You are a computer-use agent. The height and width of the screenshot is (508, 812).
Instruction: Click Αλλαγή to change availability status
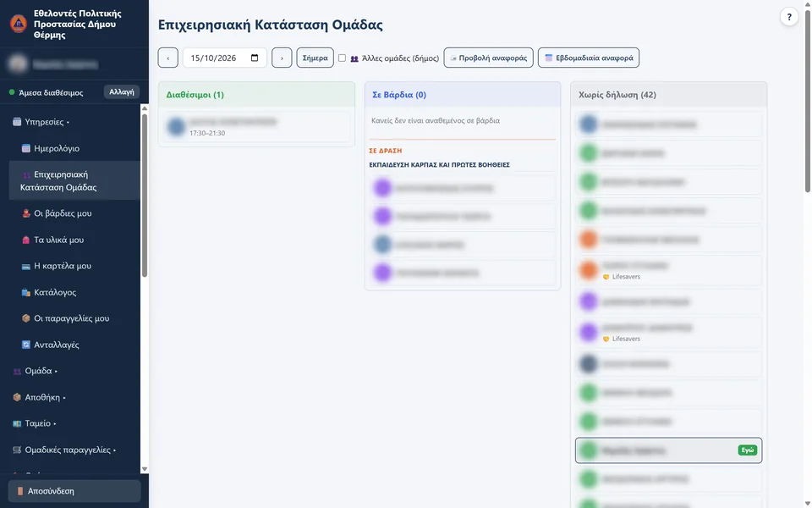122,91
